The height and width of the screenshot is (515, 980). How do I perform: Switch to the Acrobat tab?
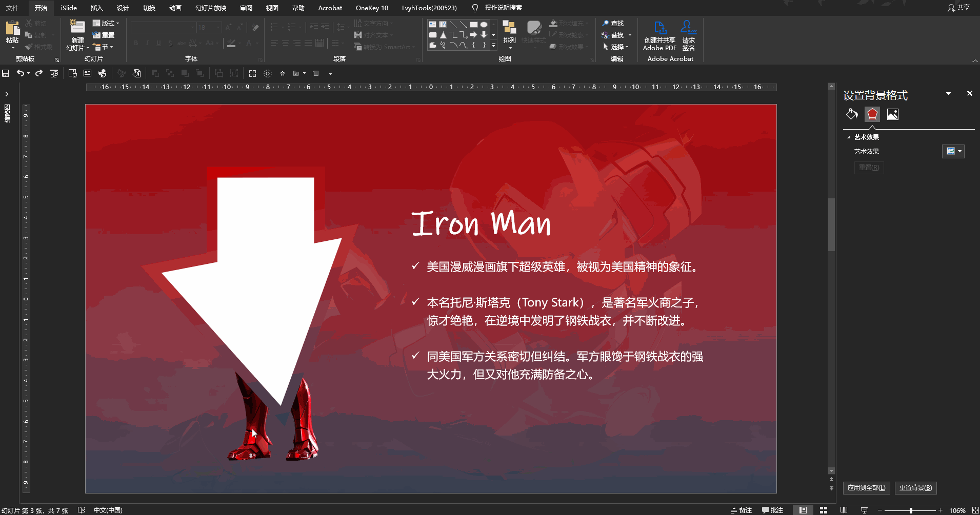[330, 8]
